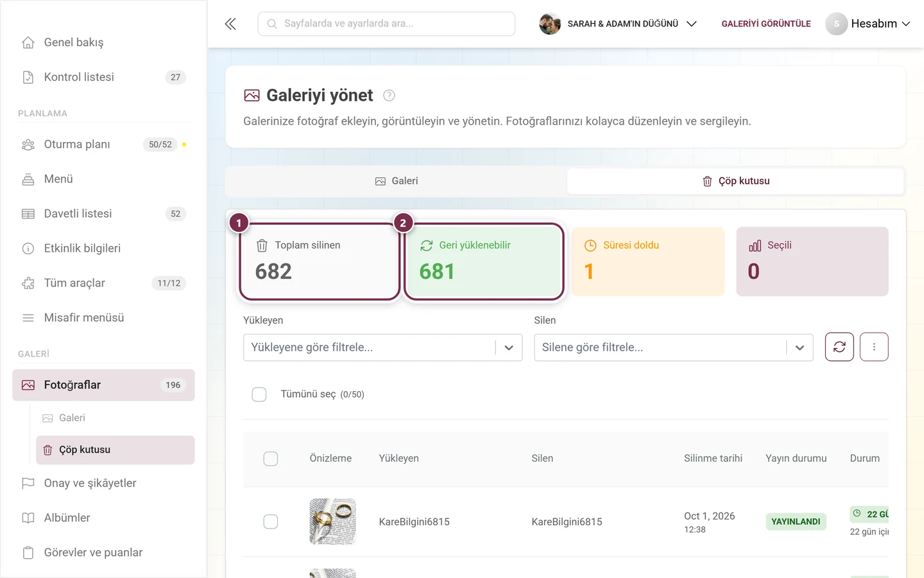Image resolution: width=924 pixels, height=578 pixels.
Task: Click the Geri yüklenebilir 681 card
Action: coord(484,261)
